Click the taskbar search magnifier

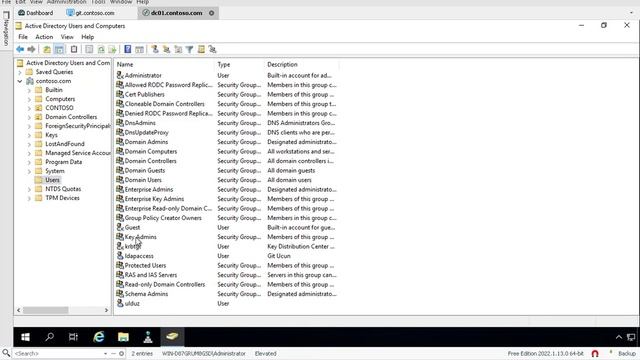coord(49,337)
